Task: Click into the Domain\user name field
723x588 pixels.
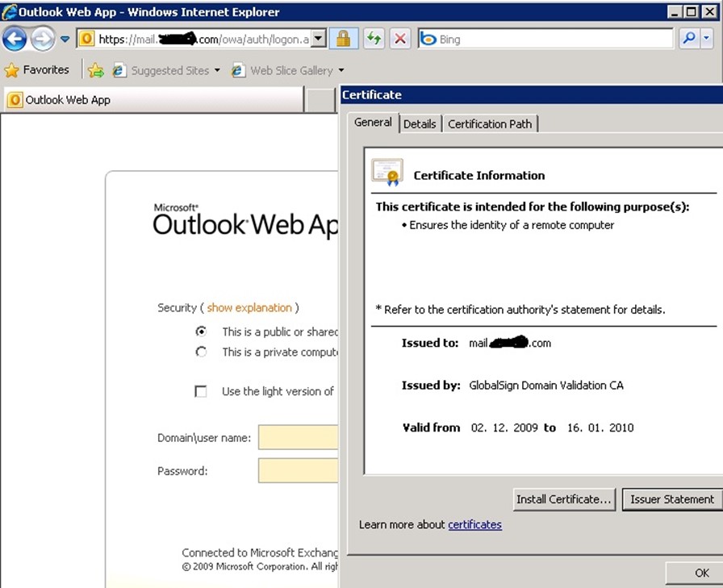Action: (x=298, y=438)
